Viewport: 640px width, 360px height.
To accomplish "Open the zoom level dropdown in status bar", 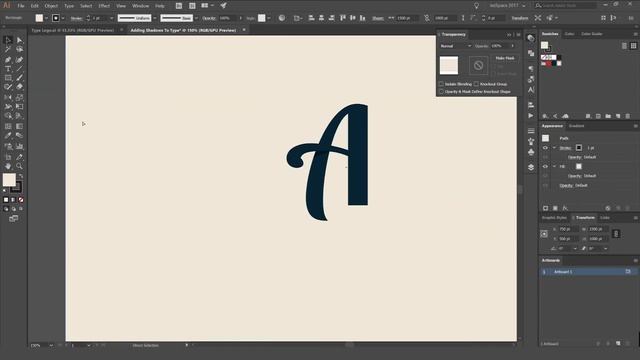I will point(51,346).
